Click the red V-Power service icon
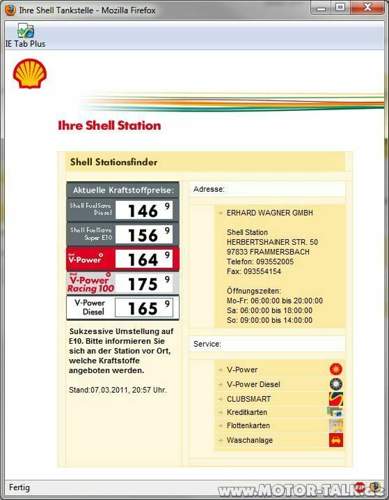The image size is (389, 500). (x=336, y=369)
